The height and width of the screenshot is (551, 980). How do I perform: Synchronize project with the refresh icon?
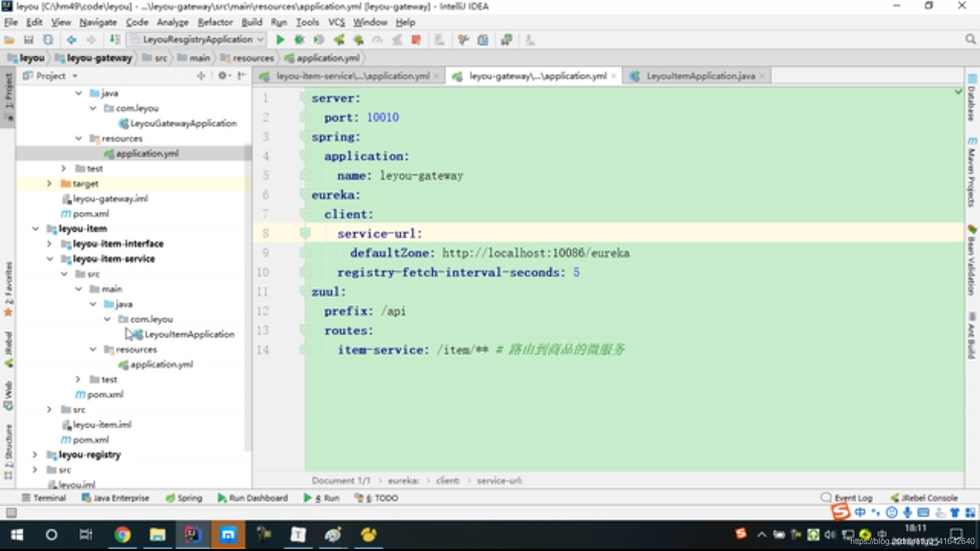[48, 40]
